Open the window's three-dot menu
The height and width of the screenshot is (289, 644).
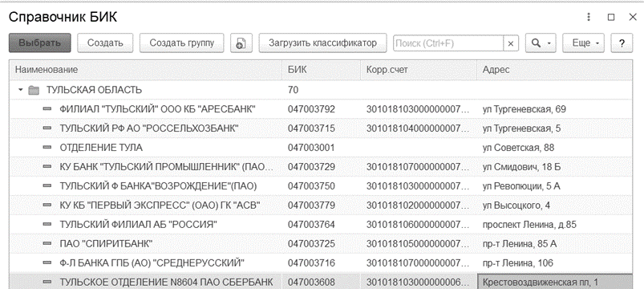point(589,17)
